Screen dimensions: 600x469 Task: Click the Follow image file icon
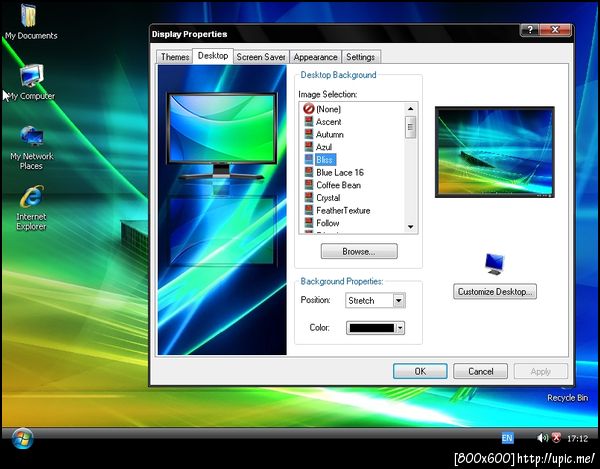pyautogui.click(x=309, y=223)
